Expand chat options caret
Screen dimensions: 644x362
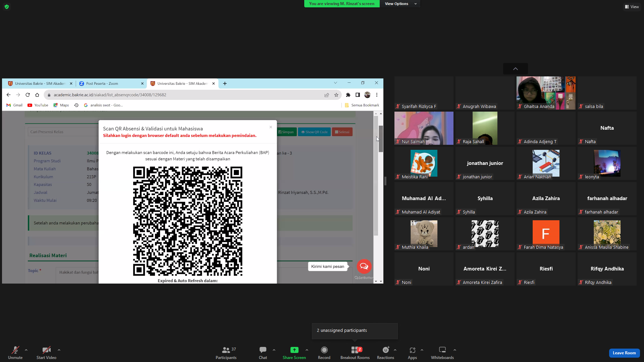pos(274,350)
